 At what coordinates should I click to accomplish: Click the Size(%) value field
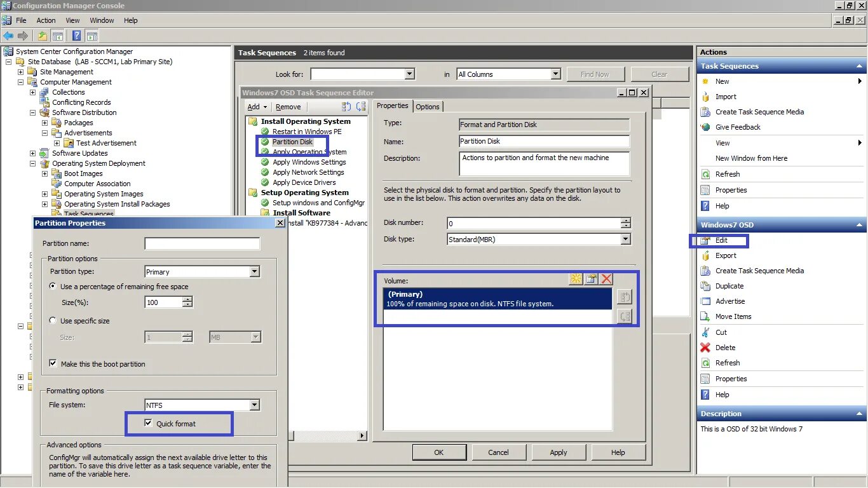[x=163, y=302]
